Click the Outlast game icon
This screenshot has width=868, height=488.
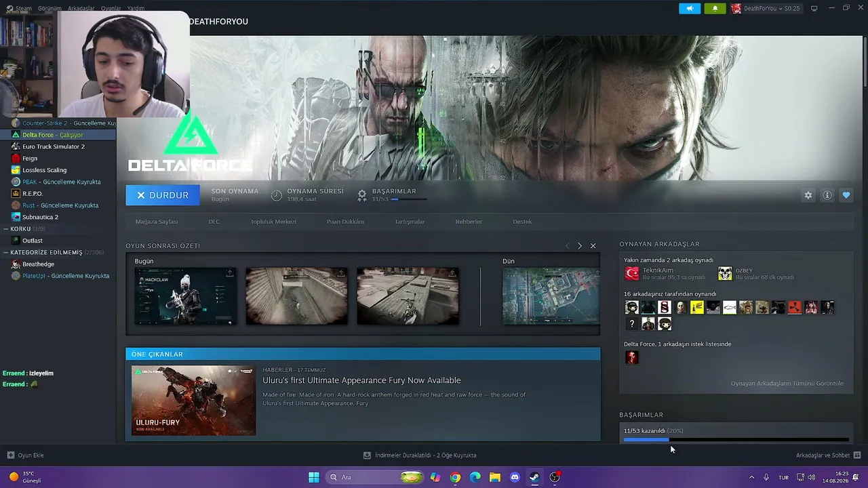tap(16, 241)
